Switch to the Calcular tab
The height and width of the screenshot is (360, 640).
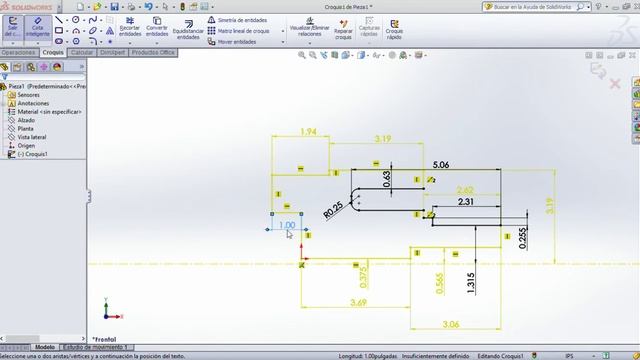(x=82, y=53)
